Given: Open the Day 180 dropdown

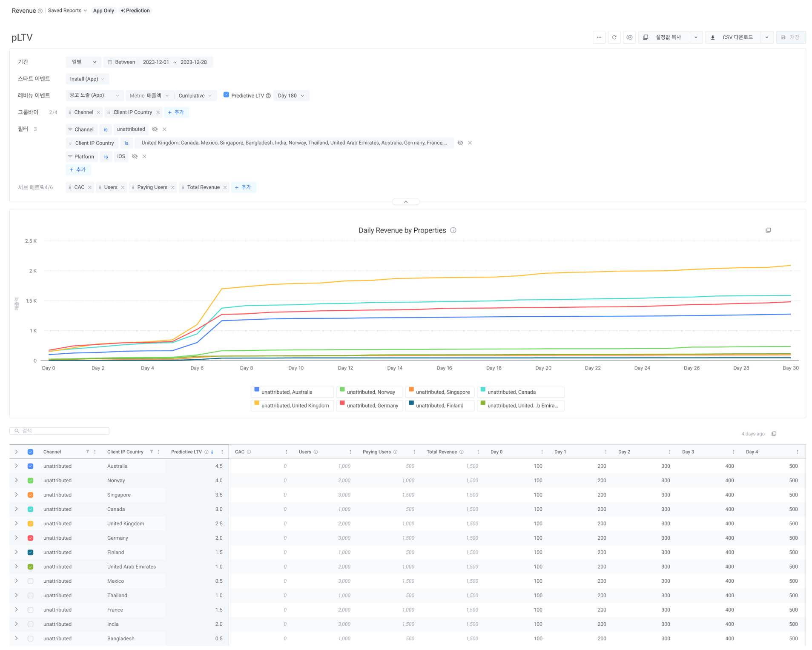Looking at the screenshot, I should (x=291, y=96).
